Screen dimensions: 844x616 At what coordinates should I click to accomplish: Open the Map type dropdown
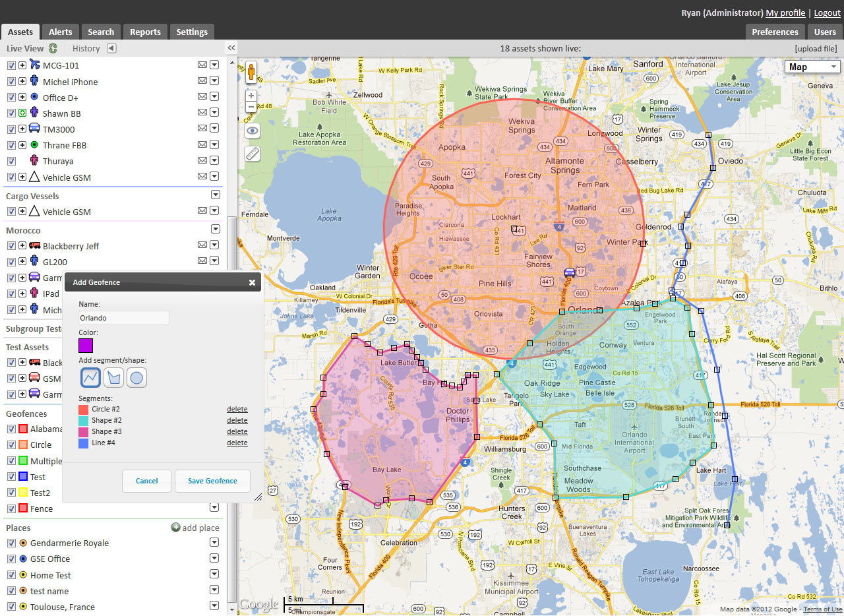[x=812, y=67]
